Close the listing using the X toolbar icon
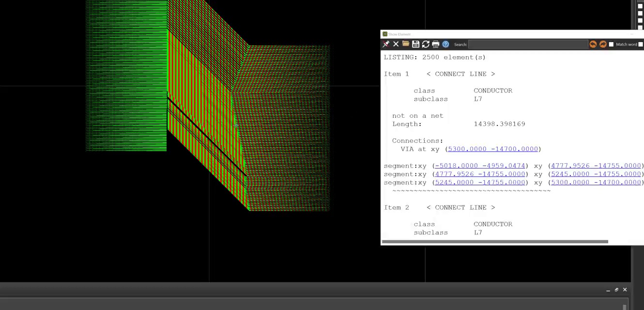Viewport: 644px width, 310px height. 396,45
